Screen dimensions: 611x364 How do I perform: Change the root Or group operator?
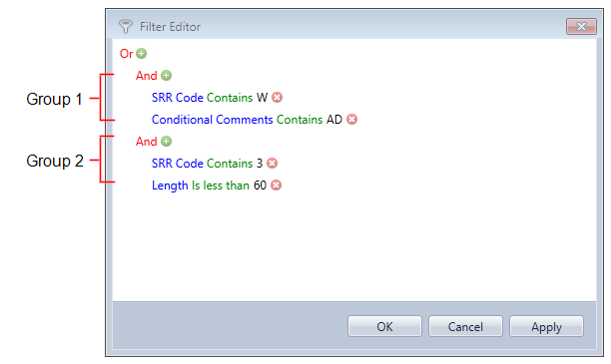[126, 53]
